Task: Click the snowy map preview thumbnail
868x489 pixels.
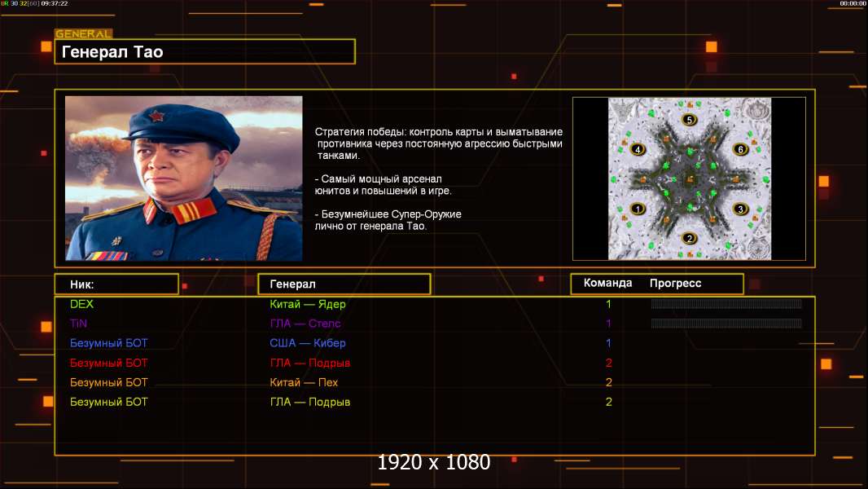Action: (x=690, y=178)
